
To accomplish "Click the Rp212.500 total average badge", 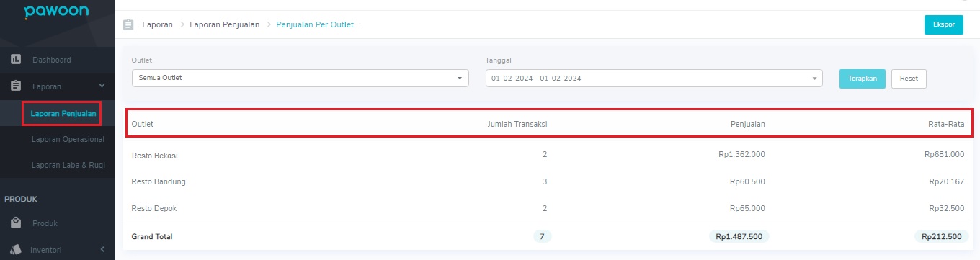I will coord(941,236).
